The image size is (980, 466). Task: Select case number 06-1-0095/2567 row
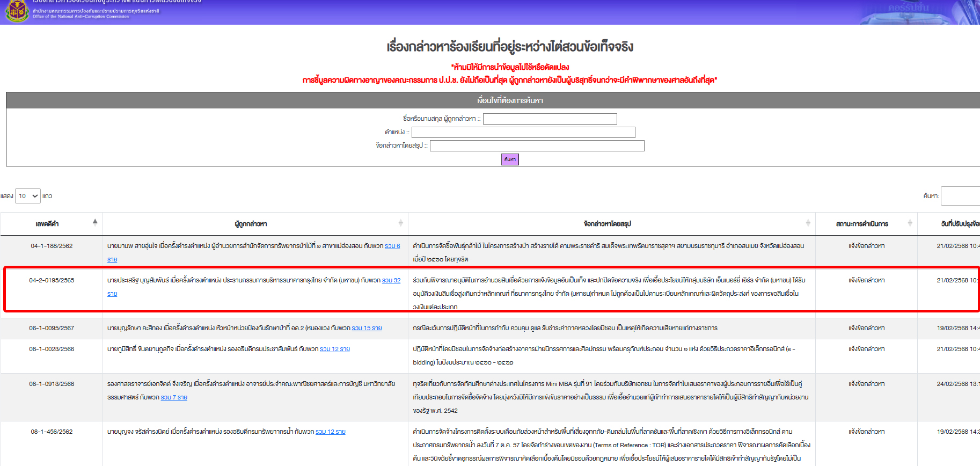(x=52, y=328)
